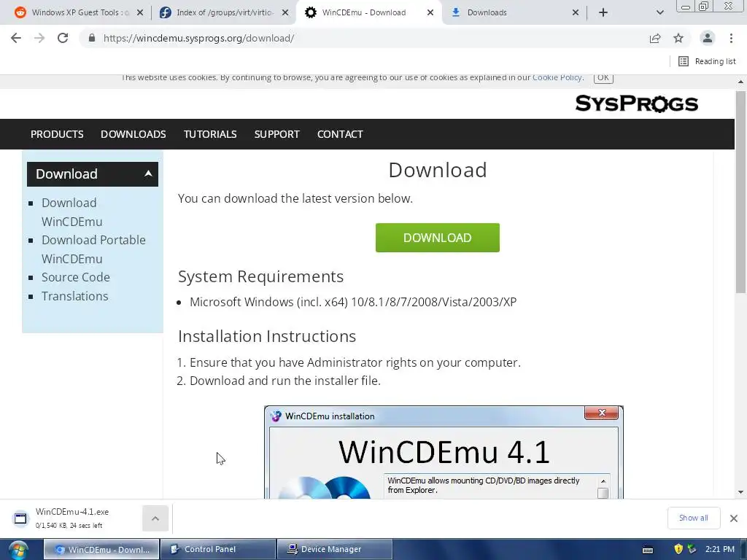
Task: Click the keyboard icon in the system tray
Action: (648, 550)
